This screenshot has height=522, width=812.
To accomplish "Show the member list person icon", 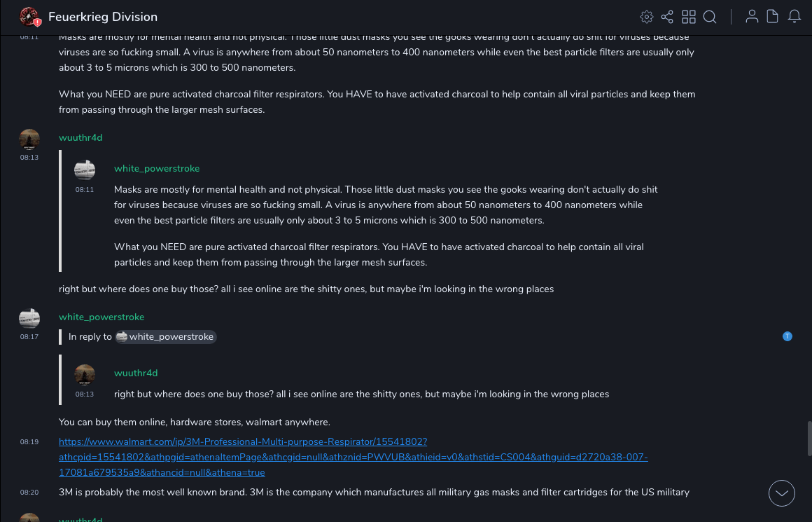I will coord(752,17).
